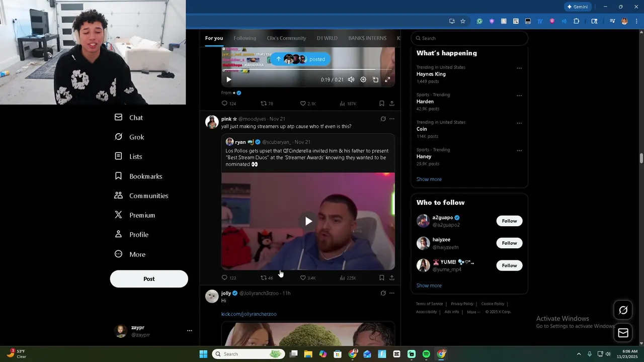Image resolution: width=644 pixels, height=362 pixels.
Task: View analytics of pink's post 225K views
Action: pyautogui.click(x=348, y=278)
